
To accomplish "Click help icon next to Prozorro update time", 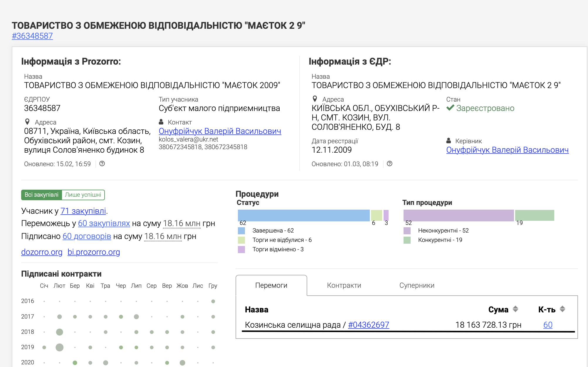I will [x=102, y=164].
